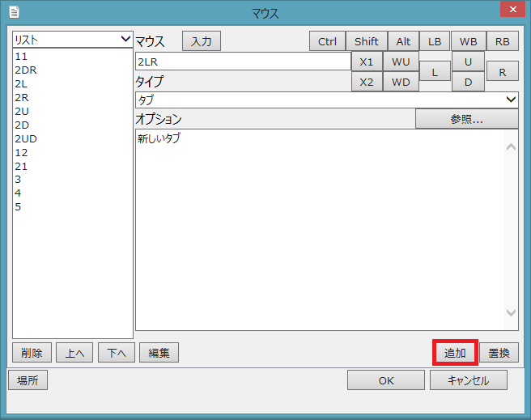Image resolution: width=531 pixels, height=420 pixels.
Task: Click the WU wheel-up button
Action: (401, 62)
